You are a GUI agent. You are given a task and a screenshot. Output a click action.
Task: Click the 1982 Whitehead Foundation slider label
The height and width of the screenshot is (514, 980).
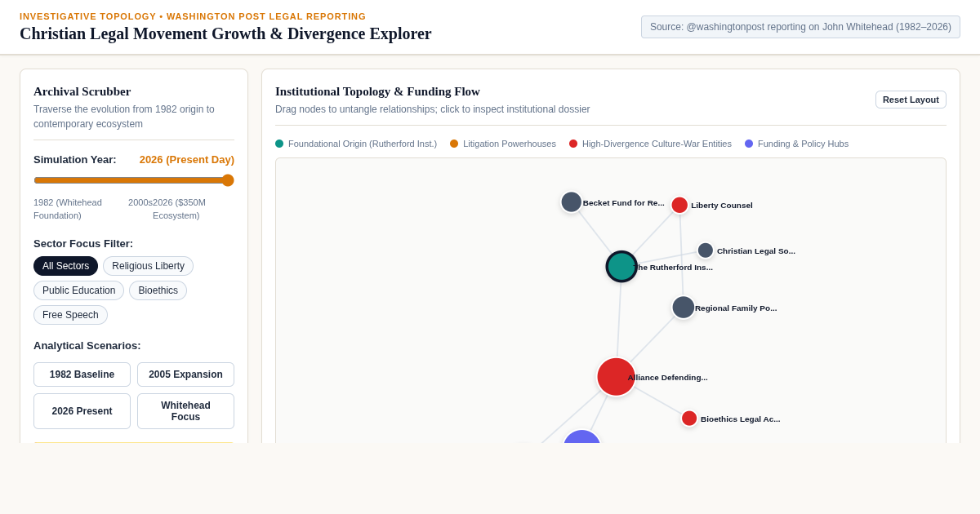pos(68,209)
